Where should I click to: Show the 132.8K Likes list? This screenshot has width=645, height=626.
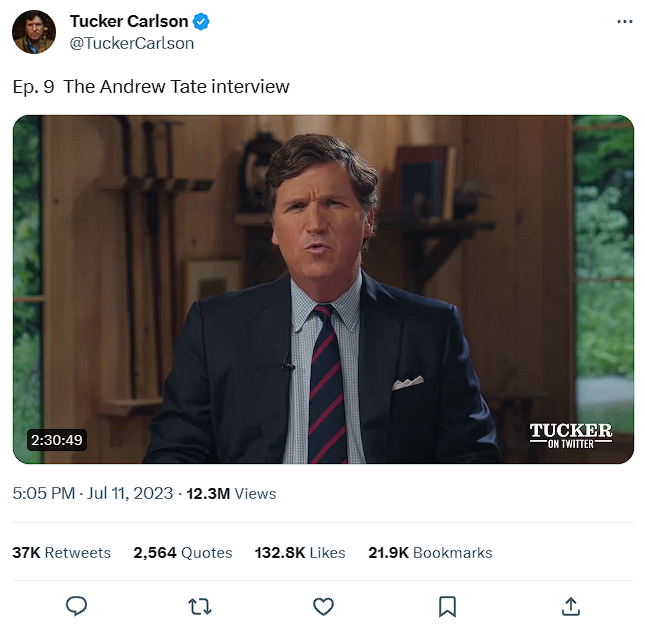(x=300, y=552)
